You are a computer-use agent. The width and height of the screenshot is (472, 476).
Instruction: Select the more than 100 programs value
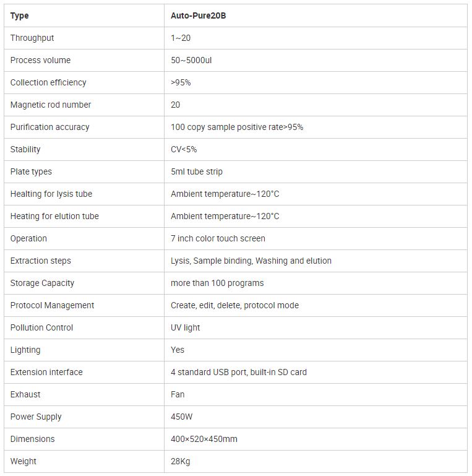click(217, 283)
